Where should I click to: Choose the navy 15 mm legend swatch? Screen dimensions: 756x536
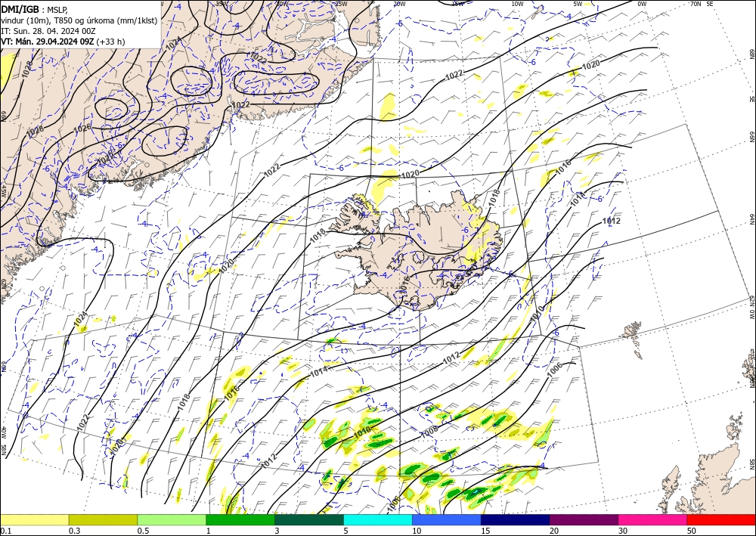pyautogui.click(x=516, y=519)
